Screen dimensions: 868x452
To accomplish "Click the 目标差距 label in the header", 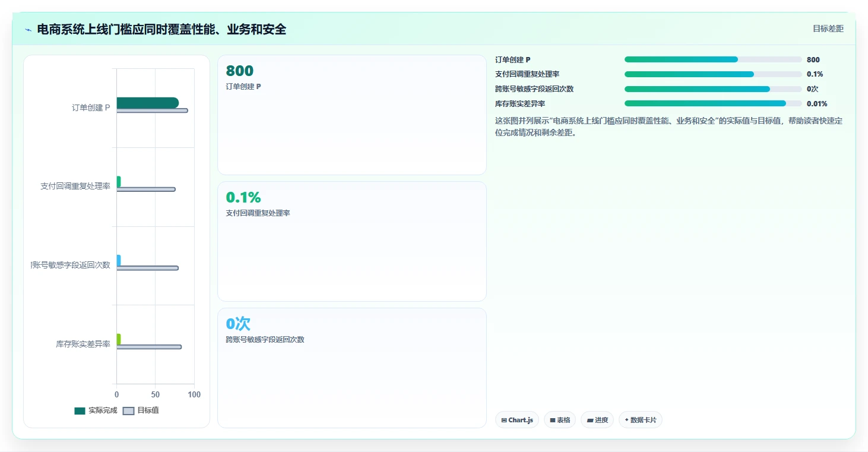I will tap(828, 29).
